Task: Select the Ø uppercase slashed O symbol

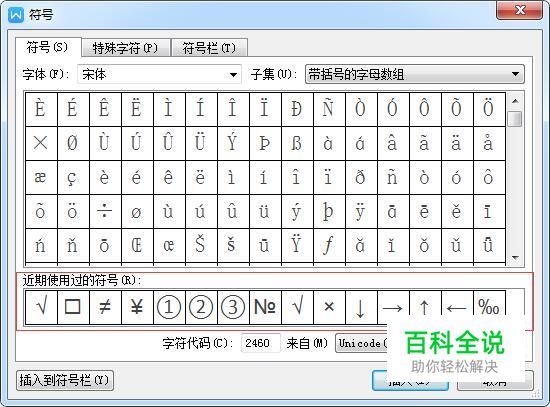Action: pos(73,143)
